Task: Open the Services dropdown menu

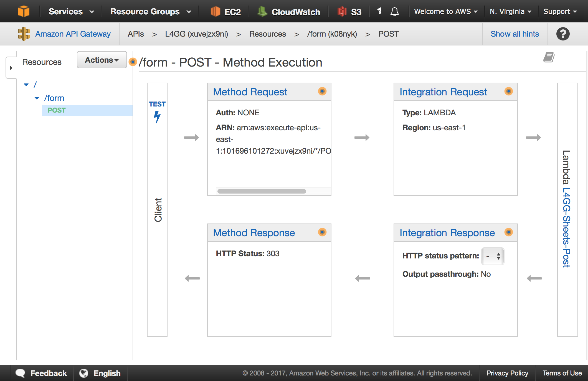Action: click(x=71, y=11)
